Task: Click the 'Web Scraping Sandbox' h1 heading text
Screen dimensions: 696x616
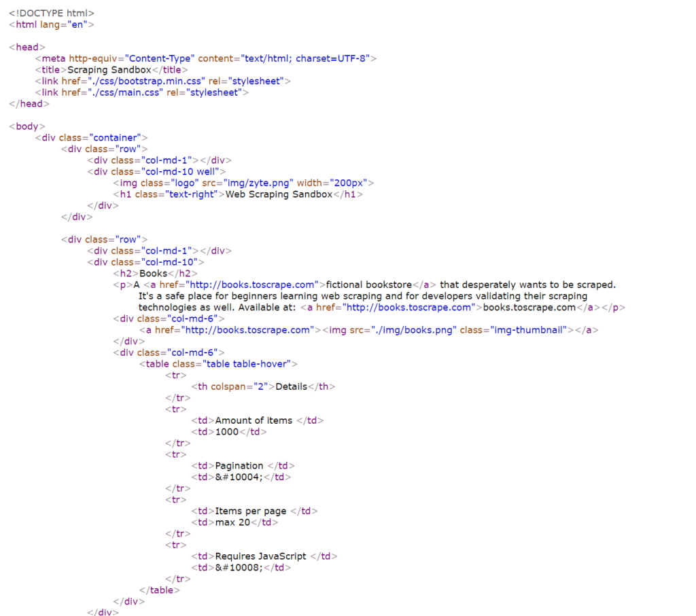Action: pos(279,194)
